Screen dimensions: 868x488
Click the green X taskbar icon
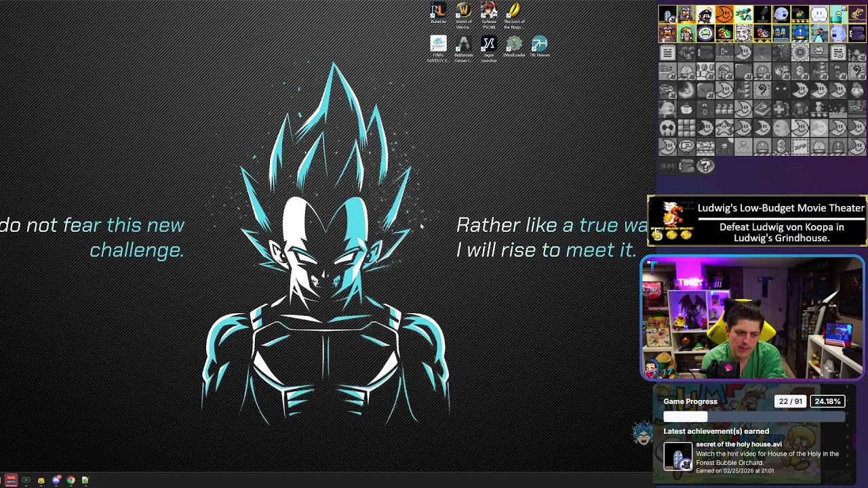[26, 480]
